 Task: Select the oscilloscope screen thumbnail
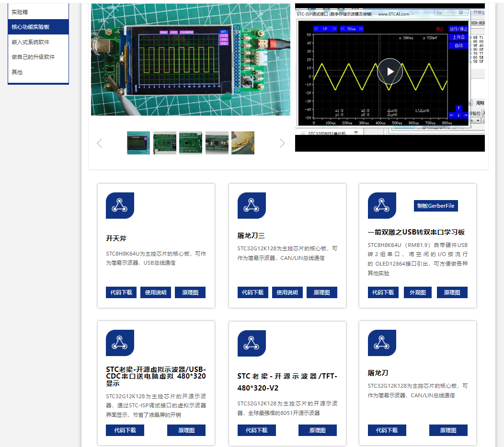(x=138, y=143)
